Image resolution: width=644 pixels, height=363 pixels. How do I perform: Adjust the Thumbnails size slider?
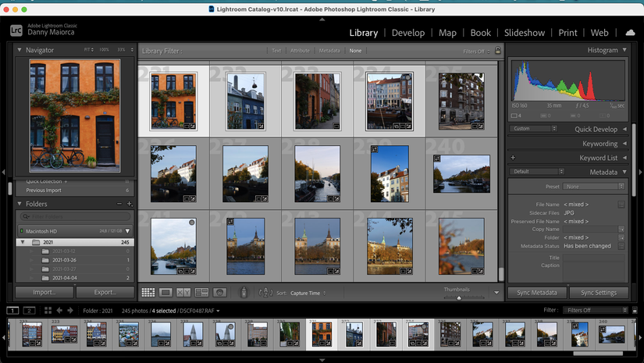[459, 297]
